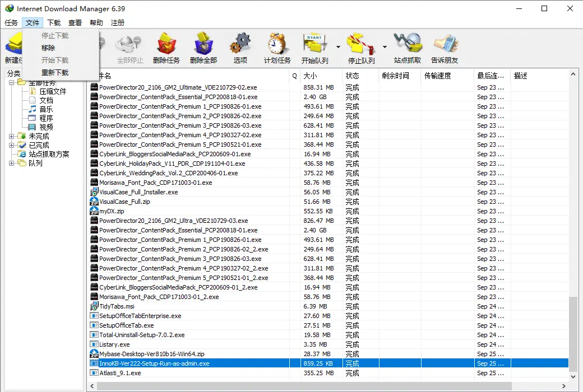The height and width of the screenshot is (392, 583).
Task: Select file myDX.zip
Action: click(x=112, y=211)
